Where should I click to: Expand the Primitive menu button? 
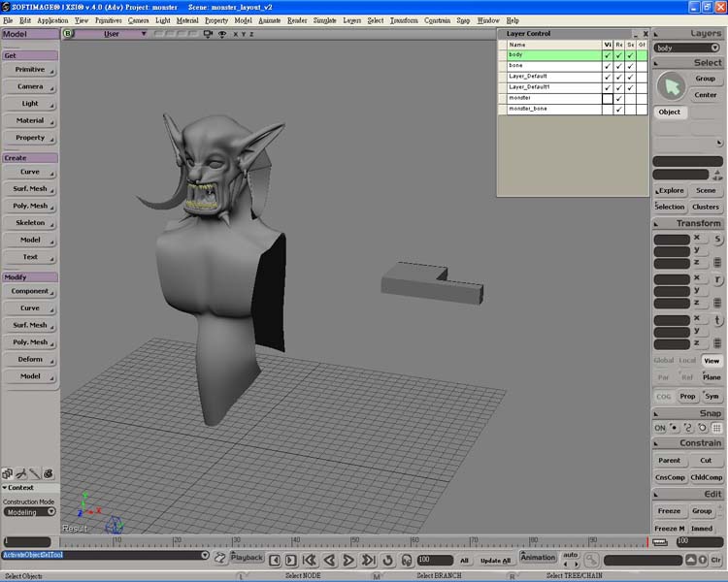coord(30,70)
